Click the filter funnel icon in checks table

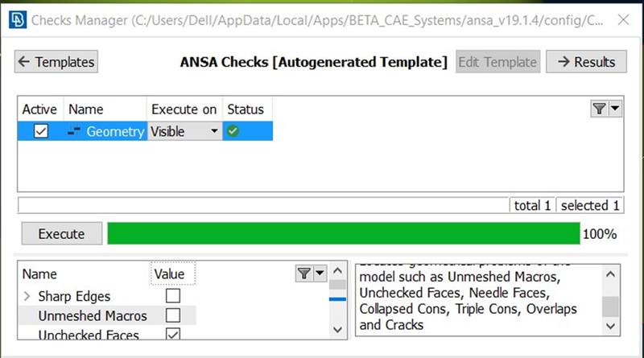coord(599,109)
